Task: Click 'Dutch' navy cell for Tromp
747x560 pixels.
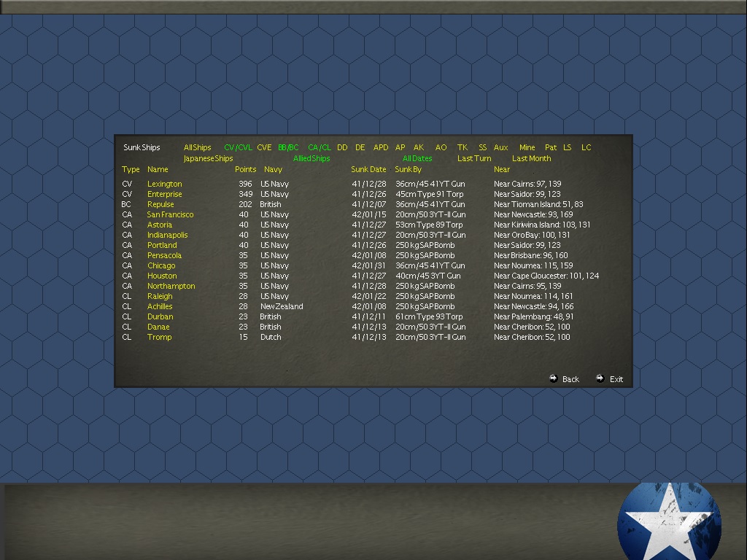Action: click(271, 337)
